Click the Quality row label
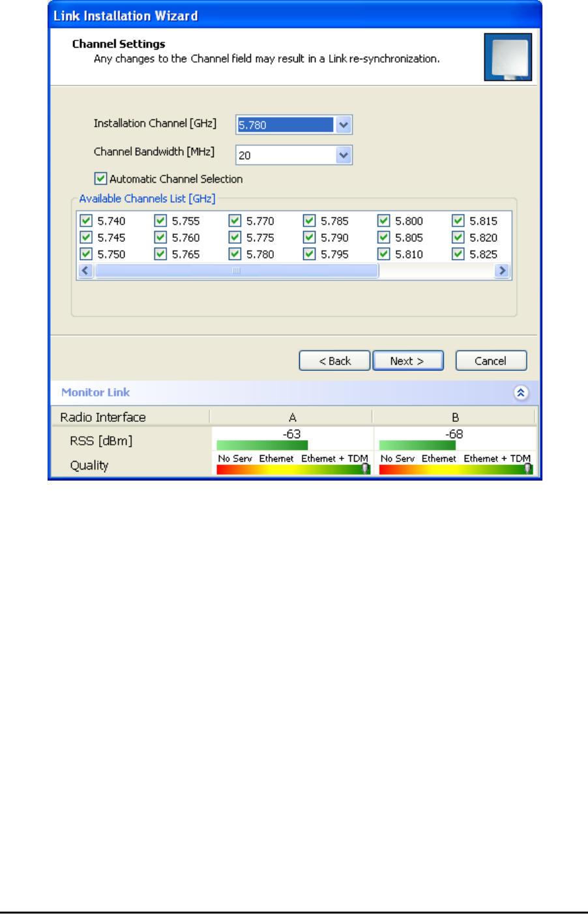This screenshot has width=588, height=924. click(x=89, y=466)
